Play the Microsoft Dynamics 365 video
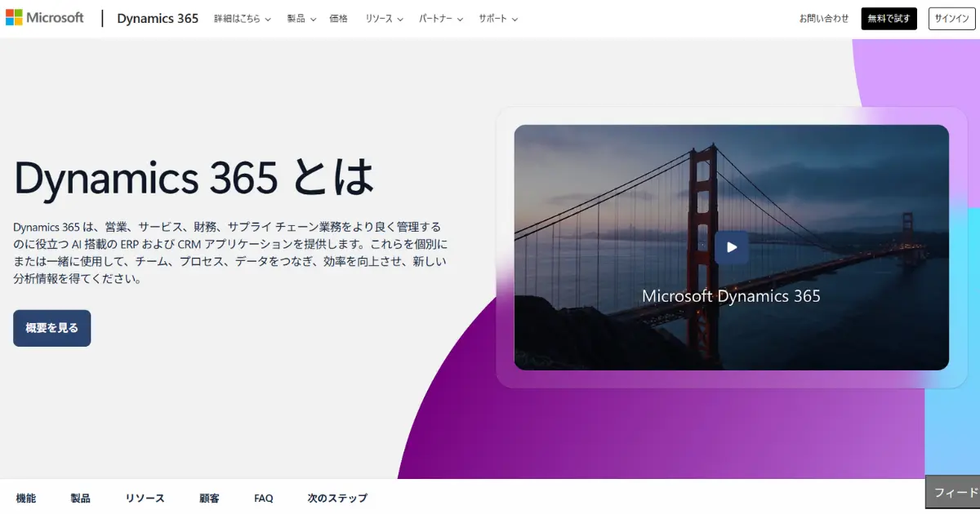This screenshot has width=980, height=514. pyautogui.click(x=731, y=247)
